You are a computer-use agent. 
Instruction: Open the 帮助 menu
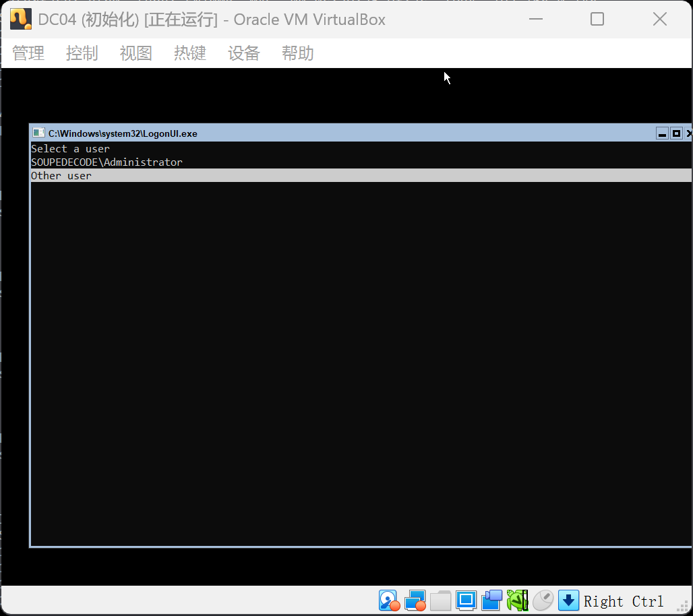297,53
